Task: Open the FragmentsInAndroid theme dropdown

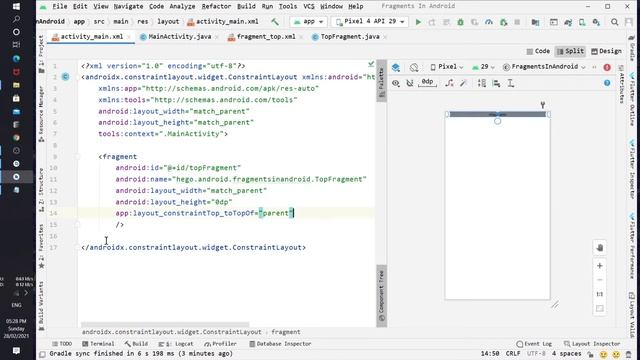Action: pyautogui.click(x=544, y=67)
